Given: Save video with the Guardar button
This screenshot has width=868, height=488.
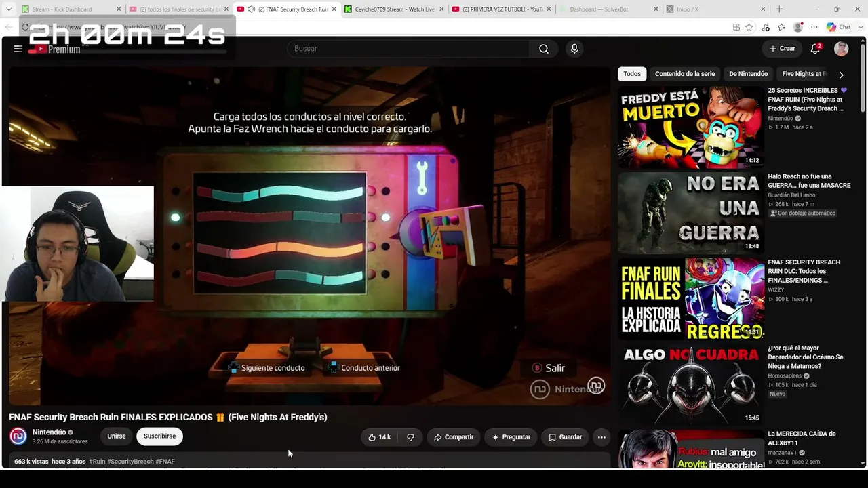Looking at the screenshot, I should click(x=566, y=437).
